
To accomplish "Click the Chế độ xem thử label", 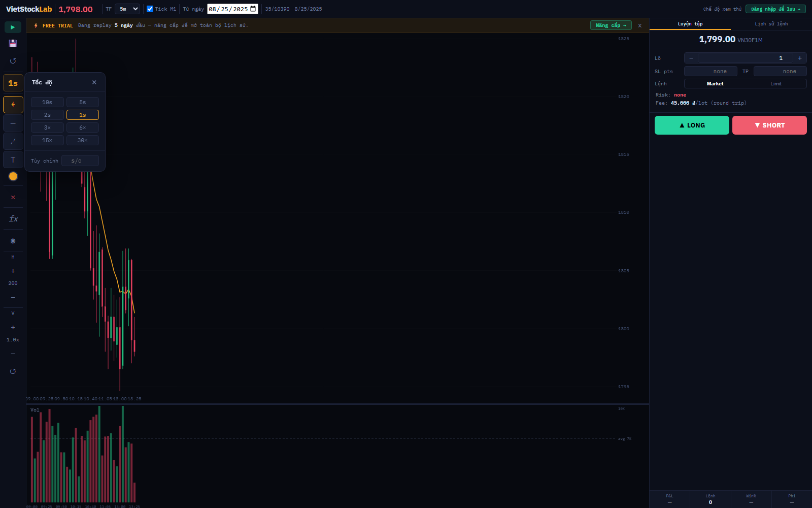I will coord(722,9).
